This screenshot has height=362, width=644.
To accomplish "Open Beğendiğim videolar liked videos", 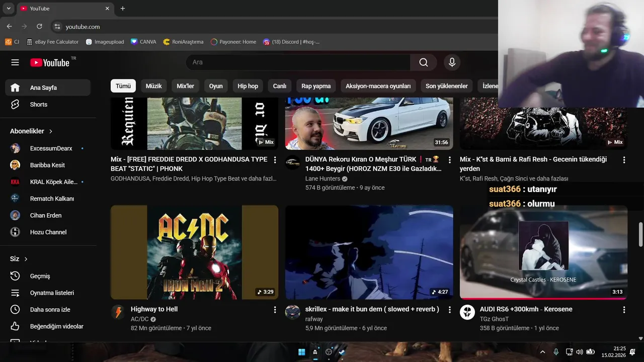I will 48,326.
